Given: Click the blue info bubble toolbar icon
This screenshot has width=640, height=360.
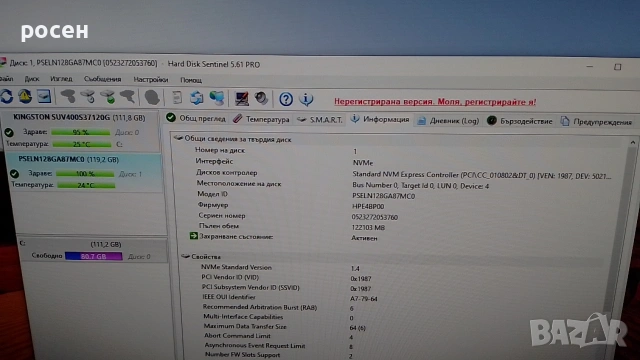Looking at the screenshot, I should click(x=306, y=99).
